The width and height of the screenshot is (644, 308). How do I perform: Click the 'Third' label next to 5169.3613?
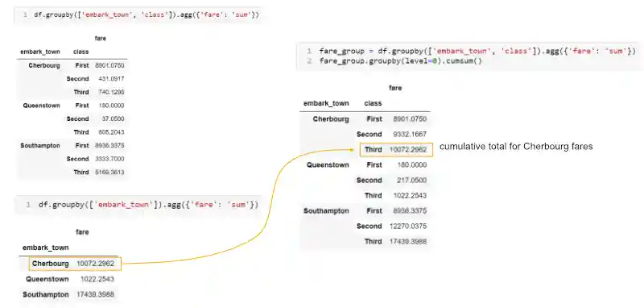coord(81,173)
